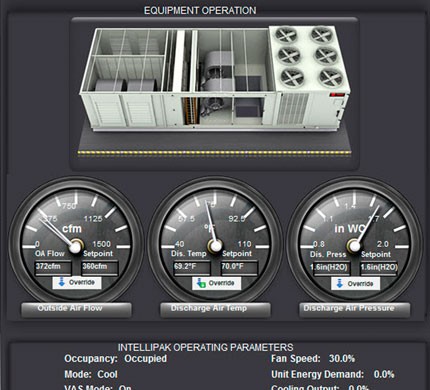Click the Override button under Dis. Press gauge

[x=355, y=284]
